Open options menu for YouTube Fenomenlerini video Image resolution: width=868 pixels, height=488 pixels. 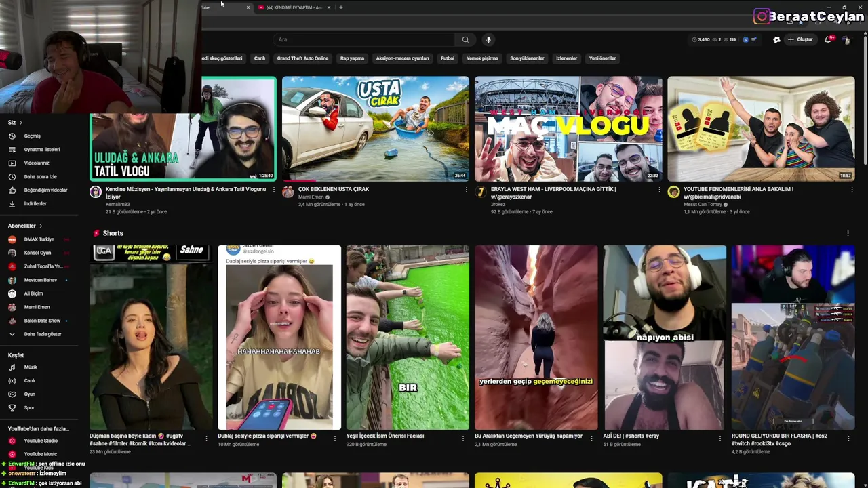(852, 190)
